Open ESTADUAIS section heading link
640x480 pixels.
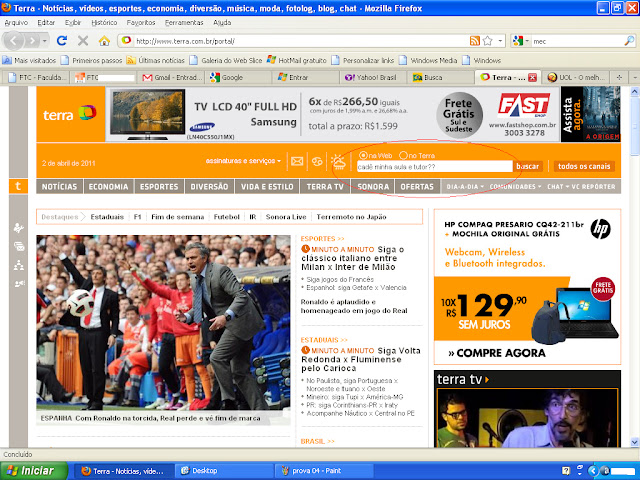[324, 340]
